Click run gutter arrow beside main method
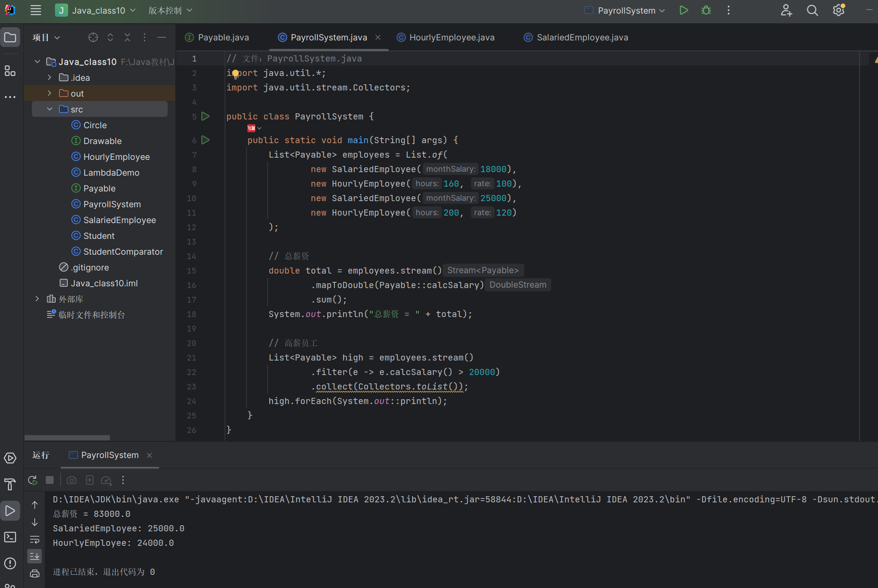Viewport: 878px width, 588px height. click(205, 140)
